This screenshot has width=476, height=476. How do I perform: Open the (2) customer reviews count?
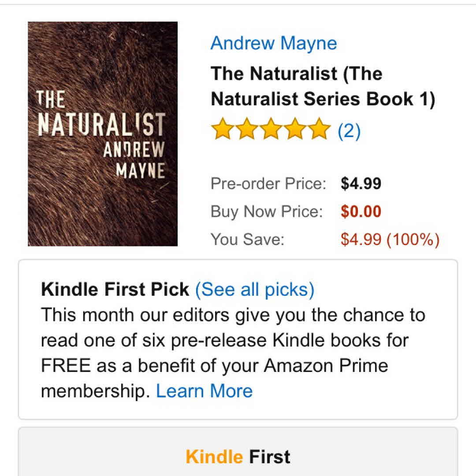pyautogui.click(x=349, y=130)
